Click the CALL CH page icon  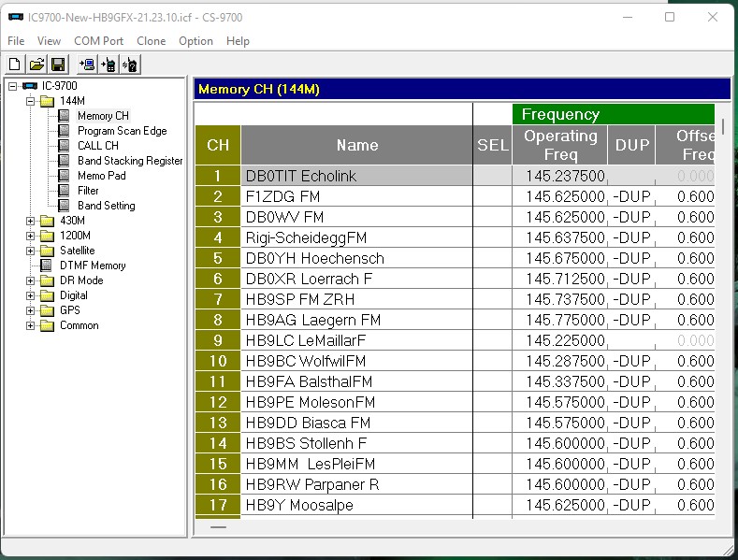pyautogui.click(x=64, y=146)
